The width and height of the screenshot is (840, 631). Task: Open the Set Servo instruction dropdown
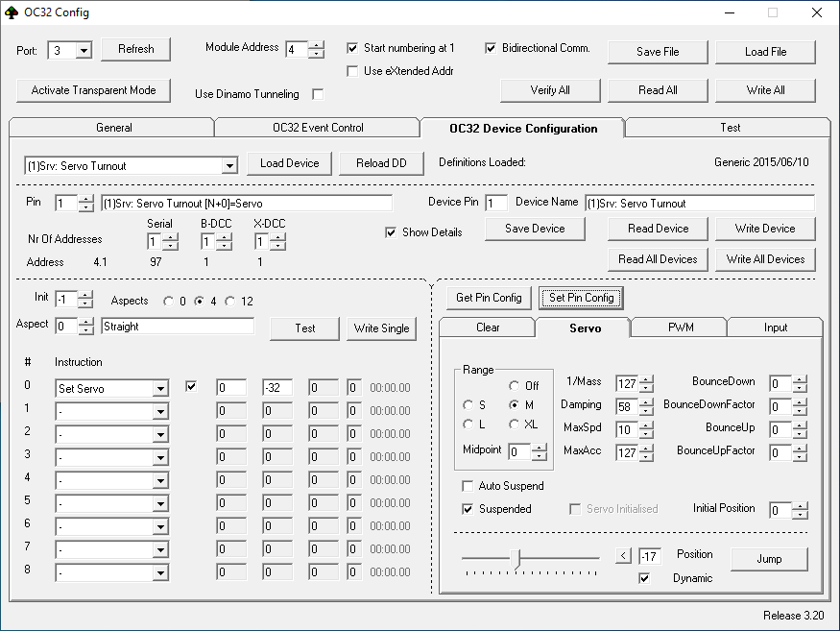[159, 388]
